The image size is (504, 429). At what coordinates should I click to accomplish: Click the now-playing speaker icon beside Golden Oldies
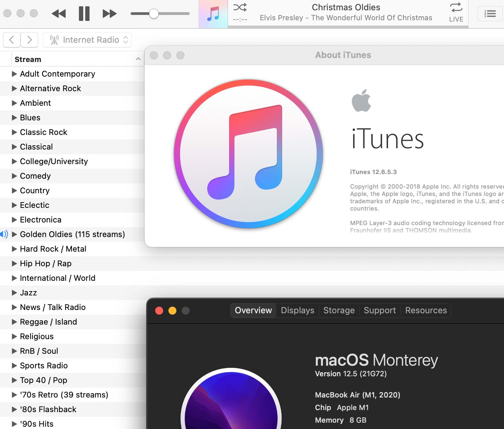tap(4, 234)
